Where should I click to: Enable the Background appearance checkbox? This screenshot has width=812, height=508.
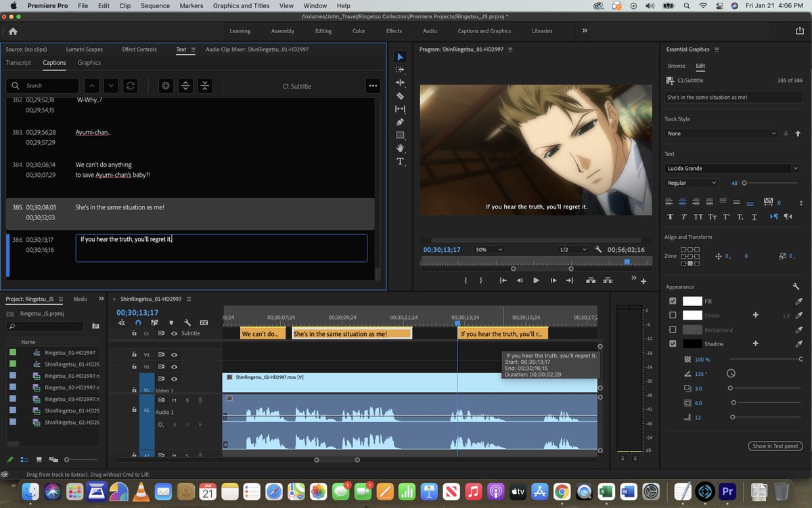pyautogui.click(x=672, y=330)
